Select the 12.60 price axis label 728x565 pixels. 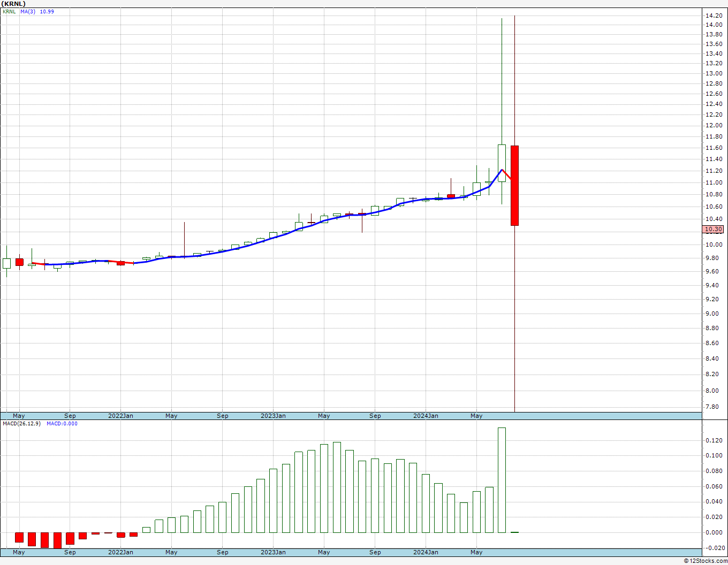click(714, 94)
